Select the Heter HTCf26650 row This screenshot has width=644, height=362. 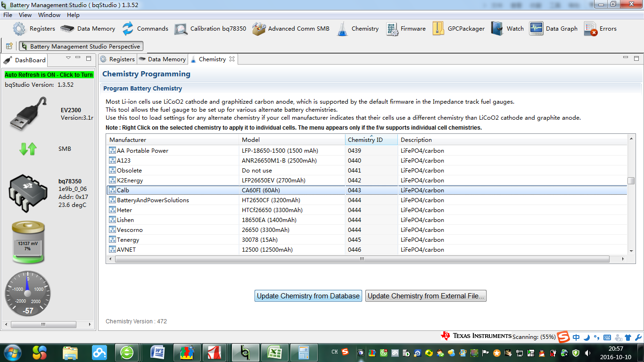click(367, 210)
